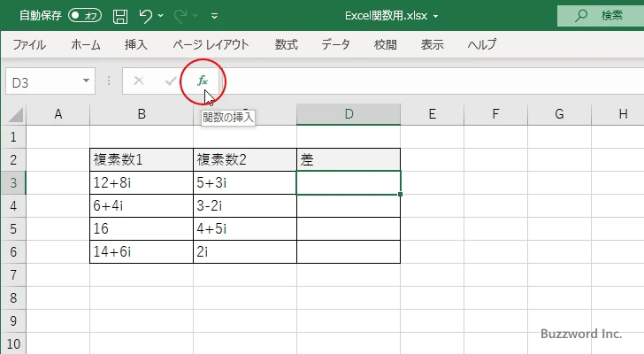
Task: Expand the Name Box dropdown arrow
Action: tap(87, 81)
